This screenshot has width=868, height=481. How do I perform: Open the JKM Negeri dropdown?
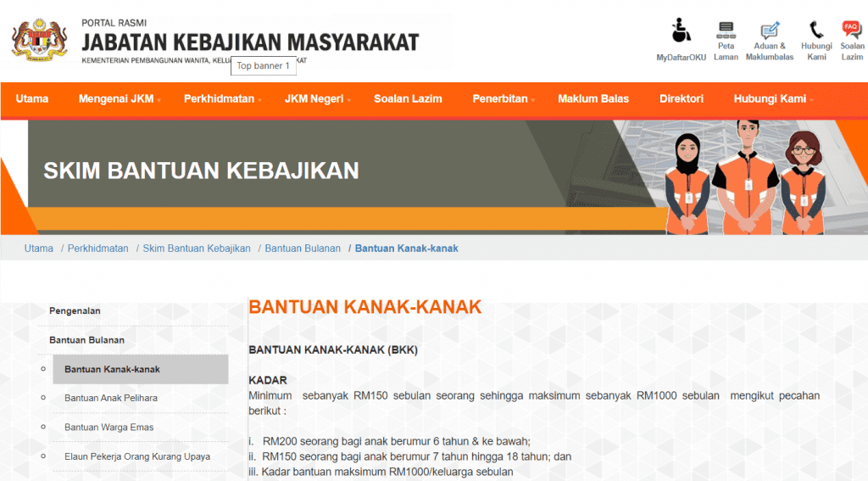click(317, 99)
